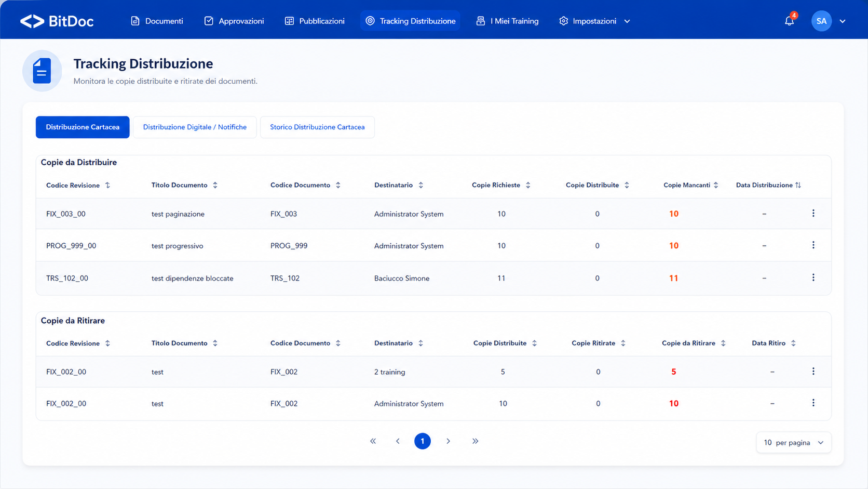
Task: Switch to Distribuzione Digitale / Notifiche tab
Action: [195, 127]
